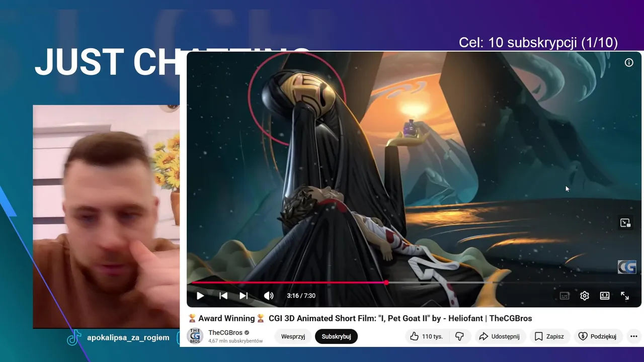Go to previous video
Viewport: 644px width, 362px height.
tap(223, 296)
